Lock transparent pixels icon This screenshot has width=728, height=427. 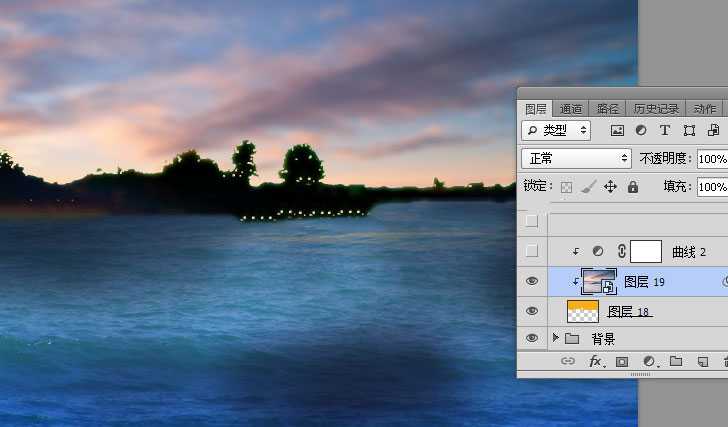coord(566,187)
